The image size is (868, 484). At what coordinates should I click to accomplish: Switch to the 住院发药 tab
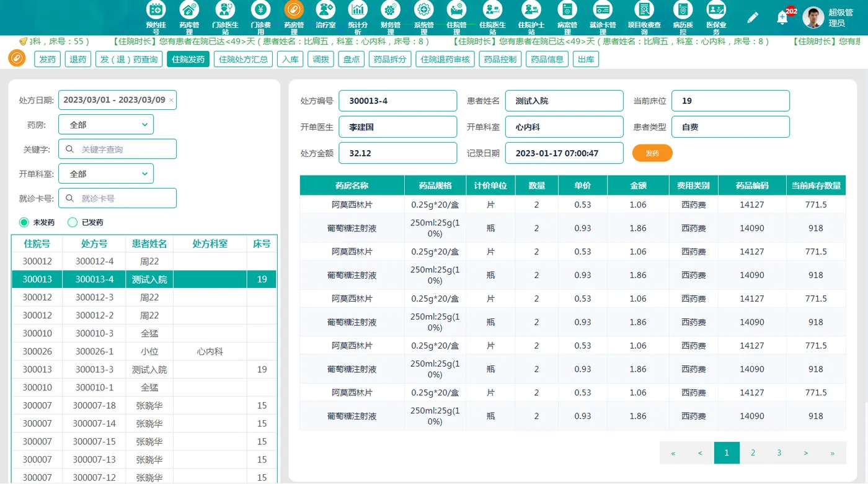click(188, 60)
